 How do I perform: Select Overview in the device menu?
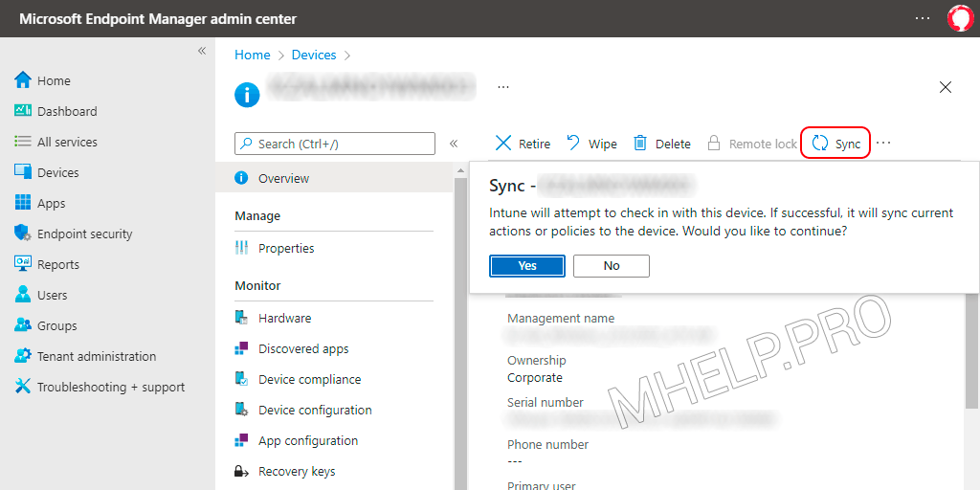tap(334, 178)
